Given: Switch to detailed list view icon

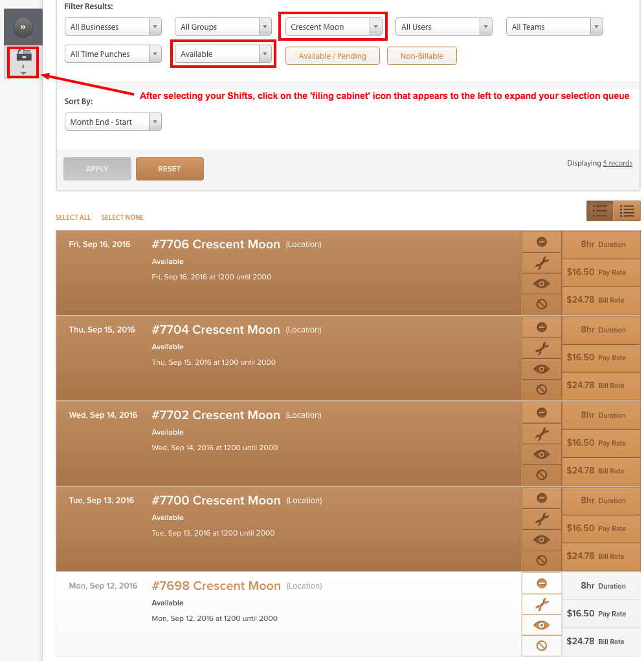Looking at the screenshot, I should coord(600,211).
